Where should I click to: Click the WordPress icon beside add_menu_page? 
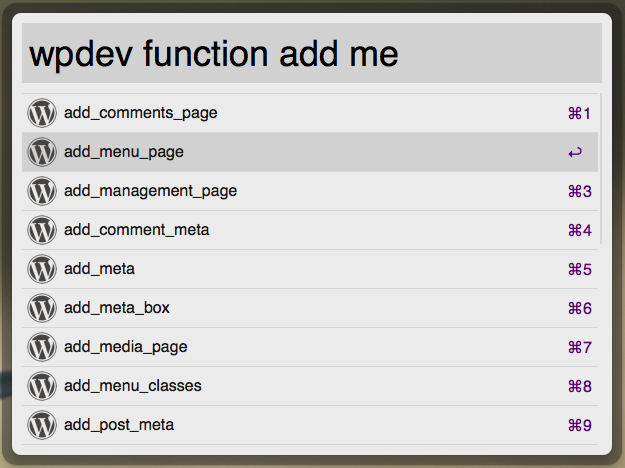[x=42, y=152]
